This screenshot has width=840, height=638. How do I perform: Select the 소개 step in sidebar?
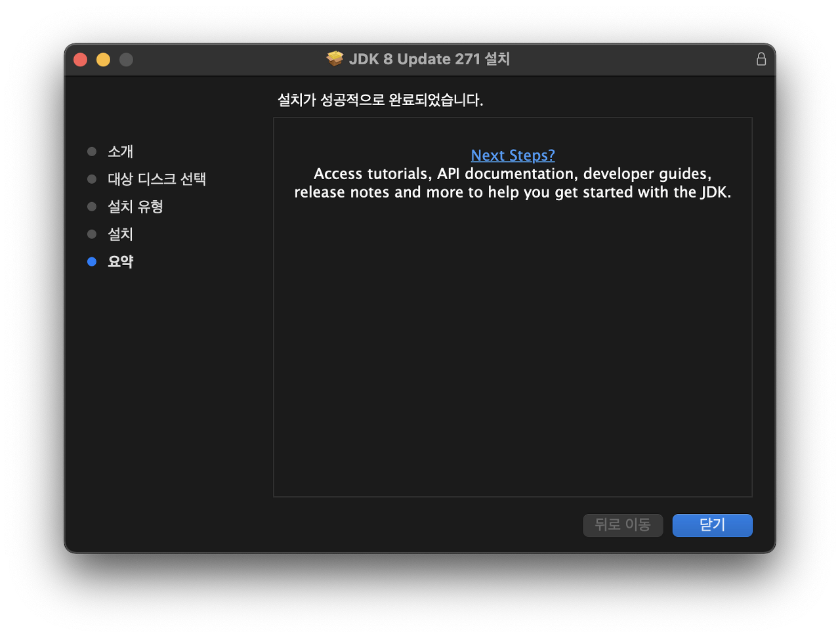coord(120,152)
